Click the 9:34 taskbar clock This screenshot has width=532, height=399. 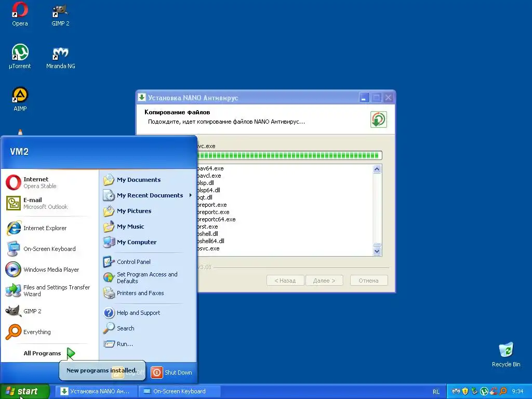(518, 391)
